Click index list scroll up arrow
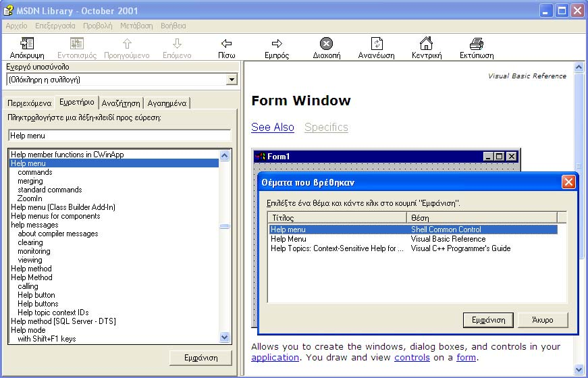588x378 pixels. 225,155
